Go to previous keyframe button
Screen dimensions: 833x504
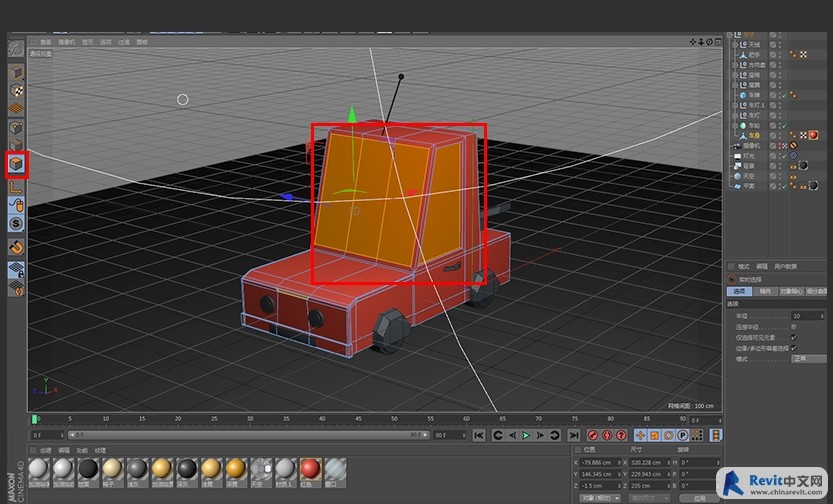pos(498,435)
